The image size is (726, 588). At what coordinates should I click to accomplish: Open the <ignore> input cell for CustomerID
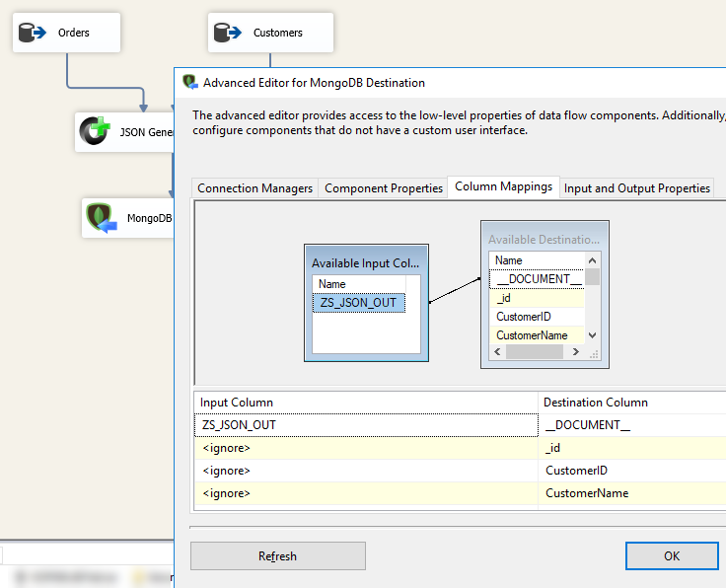click(x=366, y=471)
